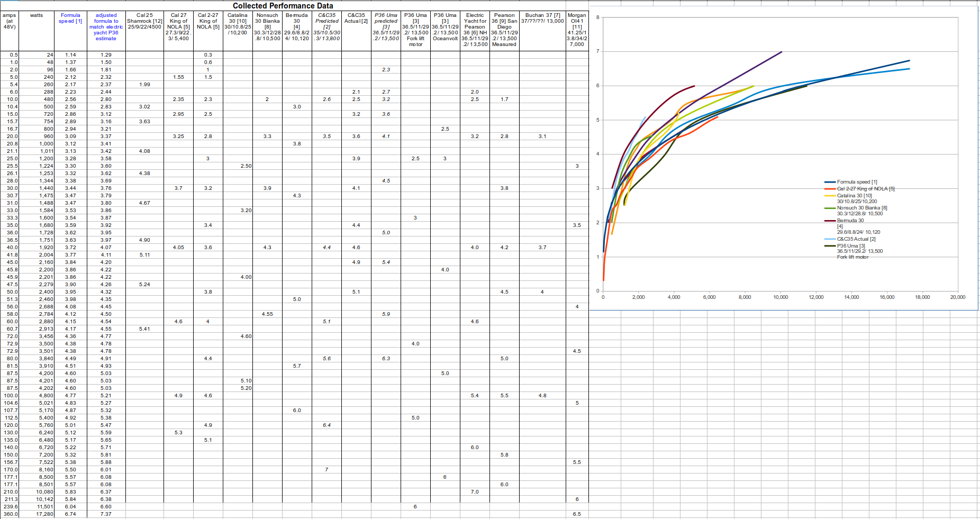
Task: Click the 'Collected Performance Data' title cell
Action: coord(283,6)
